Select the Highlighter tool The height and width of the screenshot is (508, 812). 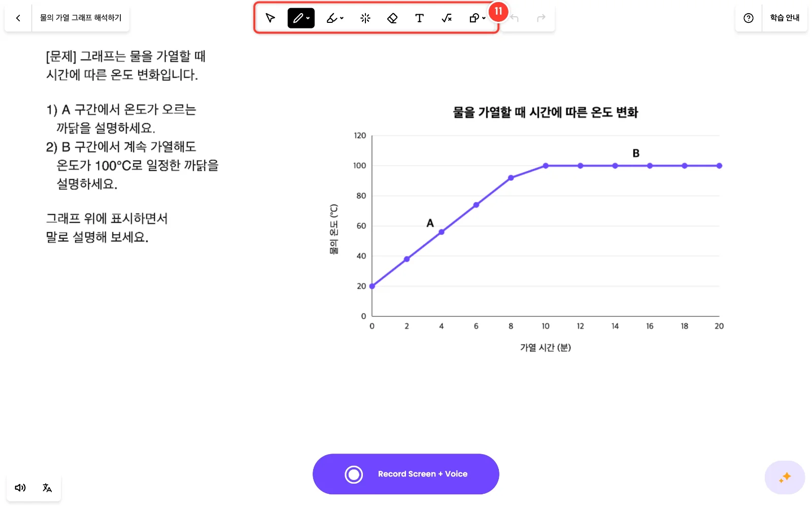coord(332,18)
